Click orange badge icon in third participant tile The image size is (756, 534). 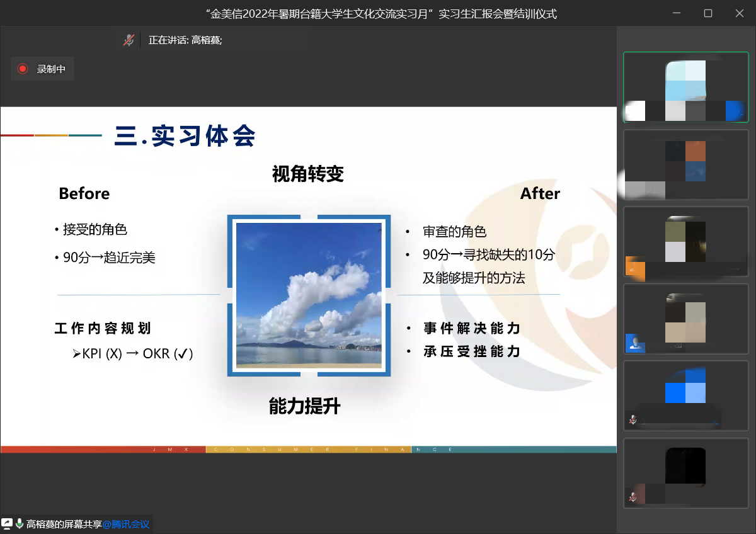click(x=635, y=266)
